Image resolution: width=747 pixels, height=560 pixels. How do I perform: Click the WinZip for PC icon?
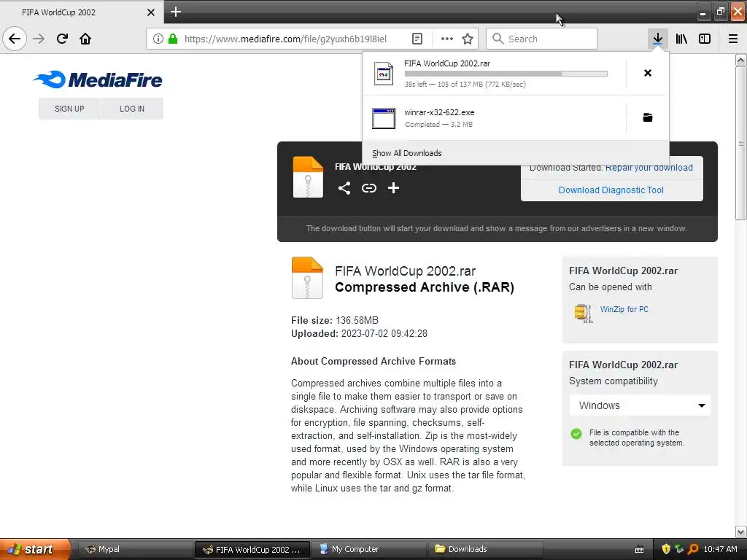tap(583, 314)
